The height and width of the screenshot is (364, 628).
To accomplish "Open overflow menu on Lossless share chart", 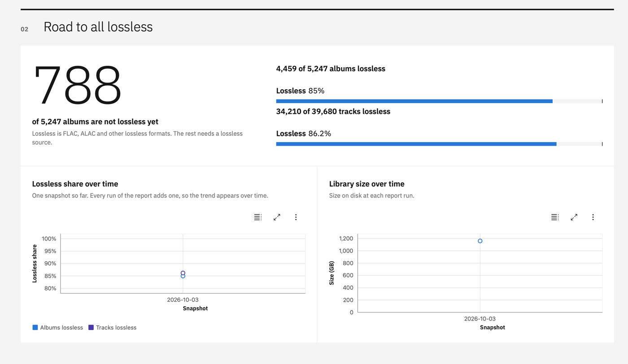I will pos(296,217).
